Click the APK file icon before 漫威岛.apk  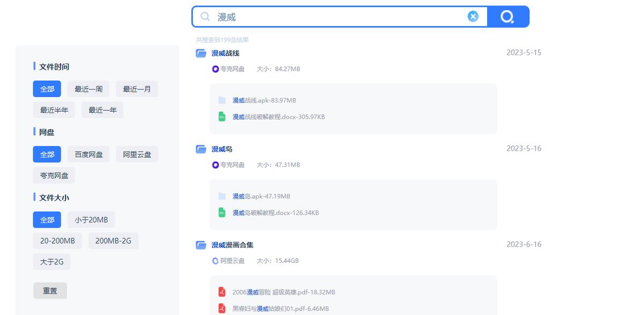point(222,196)
